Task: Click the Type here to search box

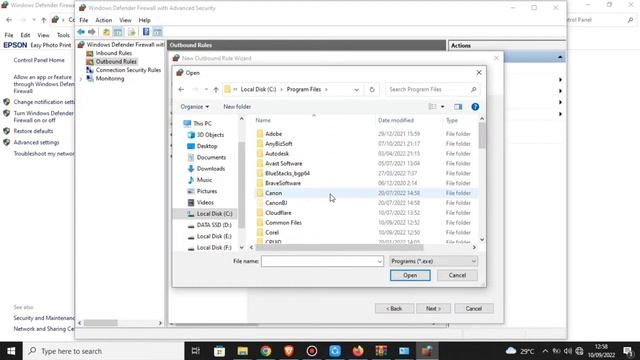Action: (x=103, y=351)
